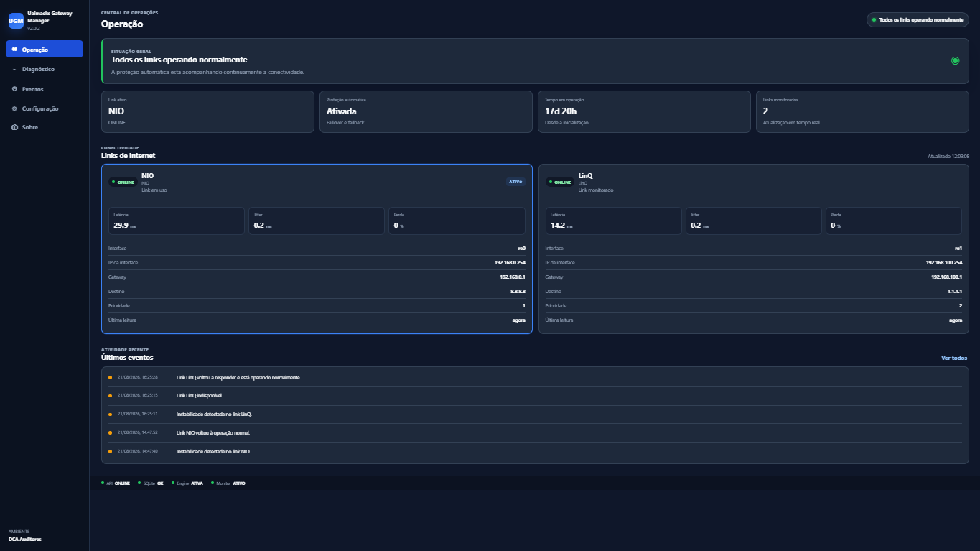Click the 'Link LinQ indisponível.' event

point(200,395)
